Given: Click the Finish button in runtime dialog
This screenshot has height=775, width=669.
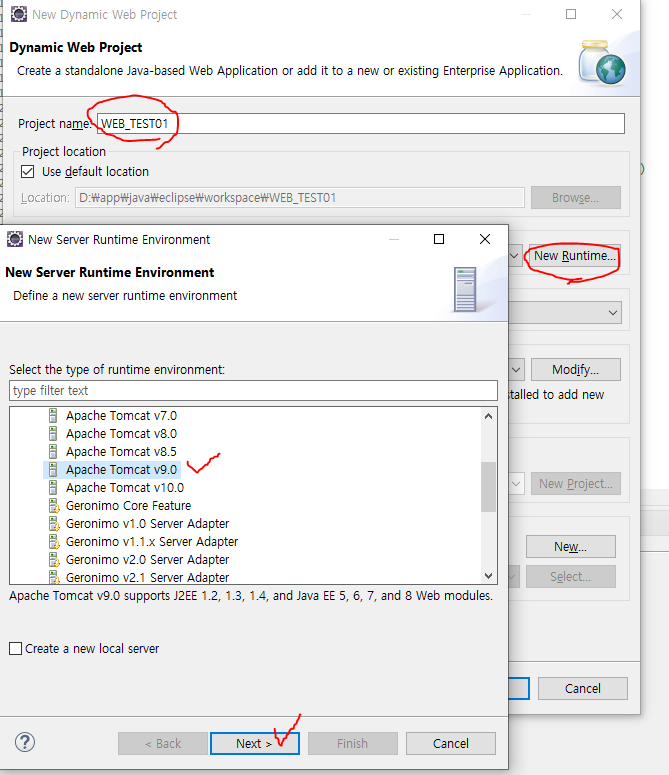Looking at the screenshot, I should click(x=352, y=743).
